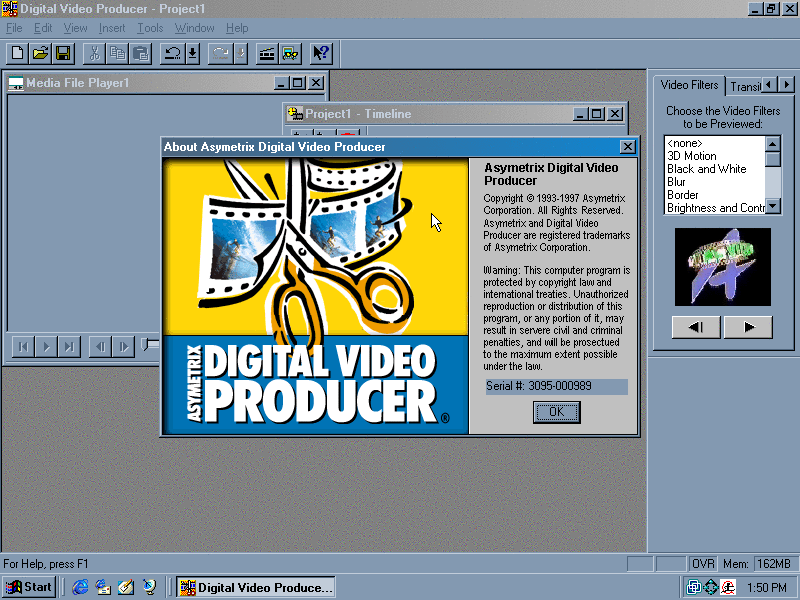This screenshot has width=800, height=600.
Task: Maximize the Media File Player1 window
Action: coord(298,83)
